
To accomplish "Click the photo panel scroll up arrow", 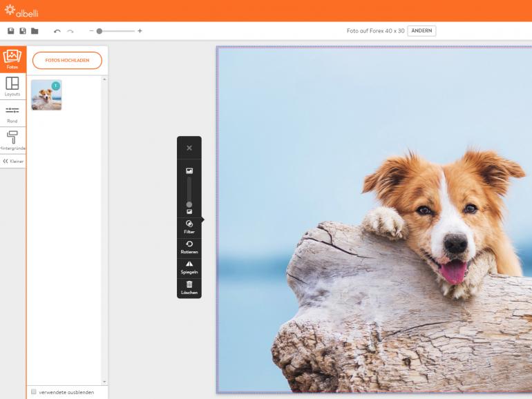I will pyautogui.click(x=104, y=79).
